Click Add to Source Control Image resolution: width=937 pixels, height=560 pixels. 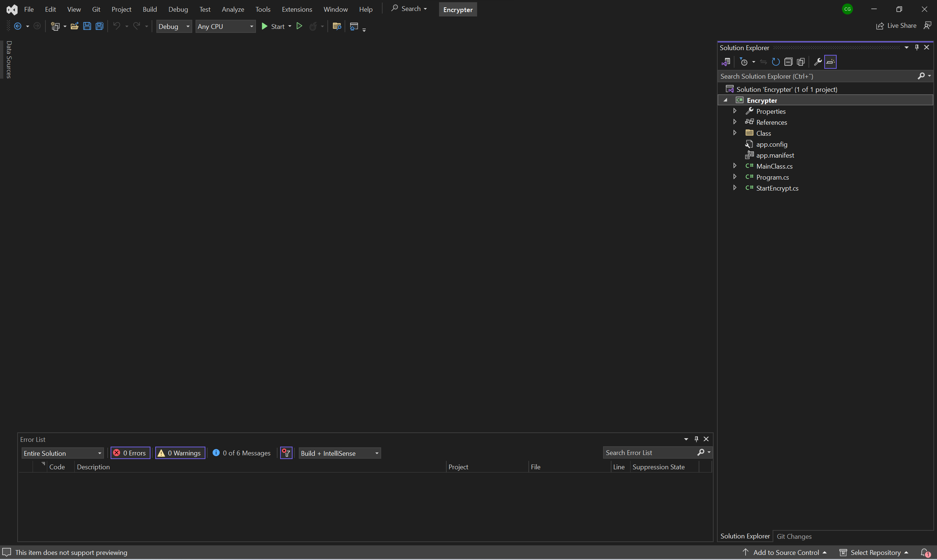coord(785,552)
